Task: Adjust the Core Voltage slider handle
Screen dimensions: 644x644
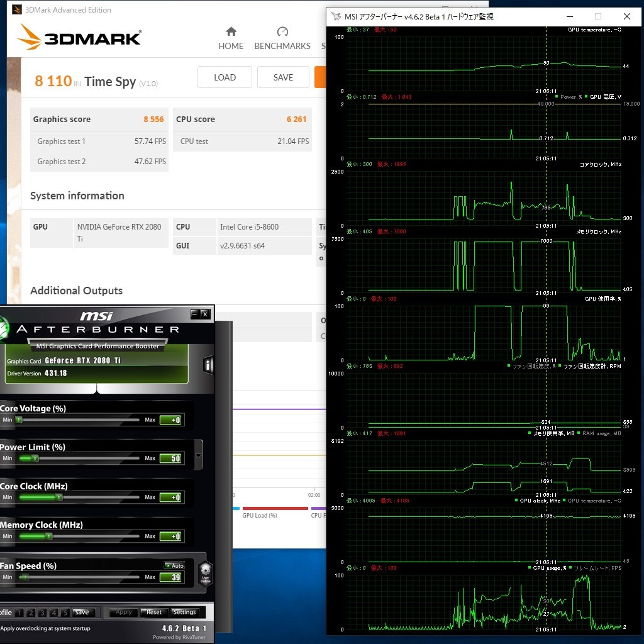Action: point(19,419)
